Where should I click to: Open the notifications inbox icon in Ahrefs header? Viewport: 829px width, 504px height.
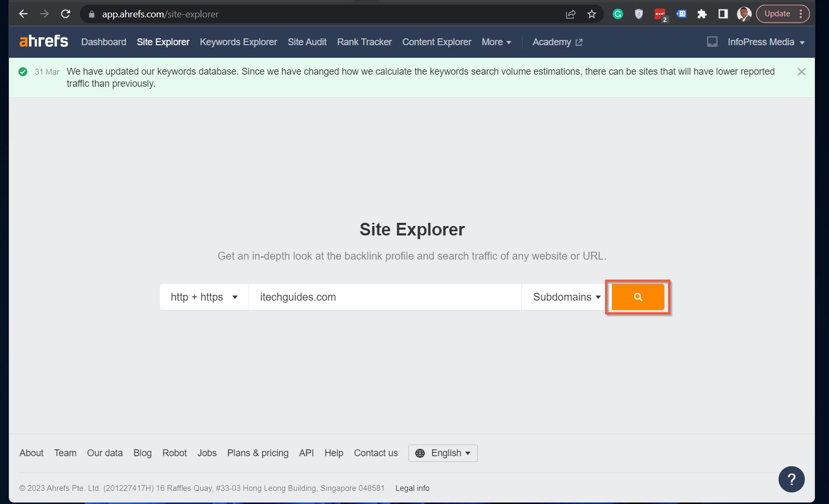tap(712, 42)
